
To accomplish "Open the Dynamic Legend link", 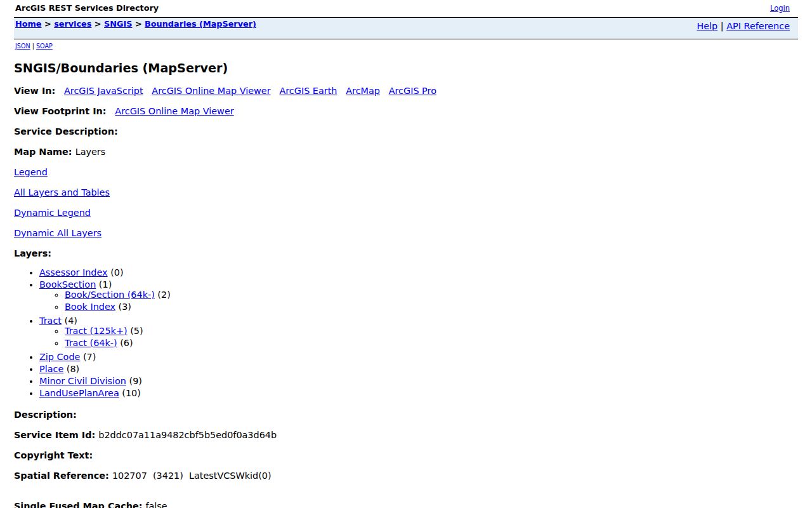I will 52,213.
